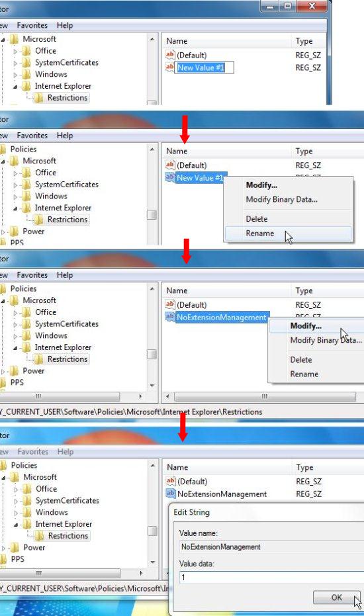The height and width of the screenshot is (616, 364).
Task: Click the Restrictions folder icon in the Edit String screenshot
Action: pyautogui.click(x=40, y=536)
